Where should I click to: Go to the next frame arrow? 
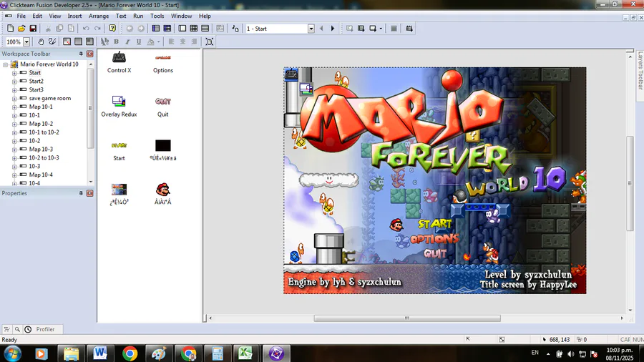point(333,29)
